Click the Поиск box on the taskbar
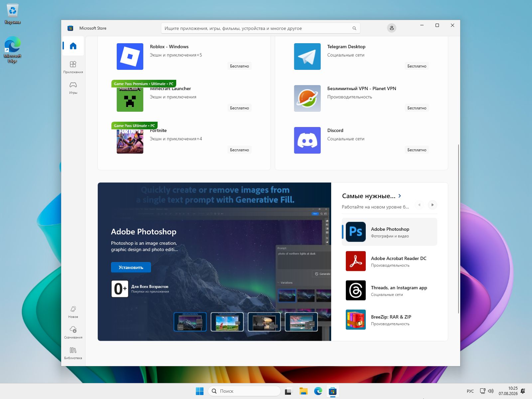 pyautogui.click(x=244, y=391)
